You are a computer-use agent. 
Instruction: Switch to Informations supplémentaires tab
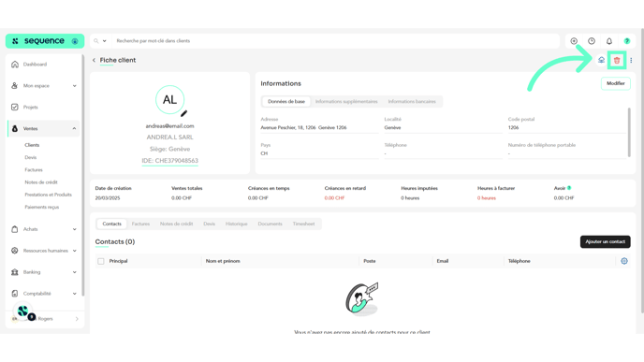346,101
